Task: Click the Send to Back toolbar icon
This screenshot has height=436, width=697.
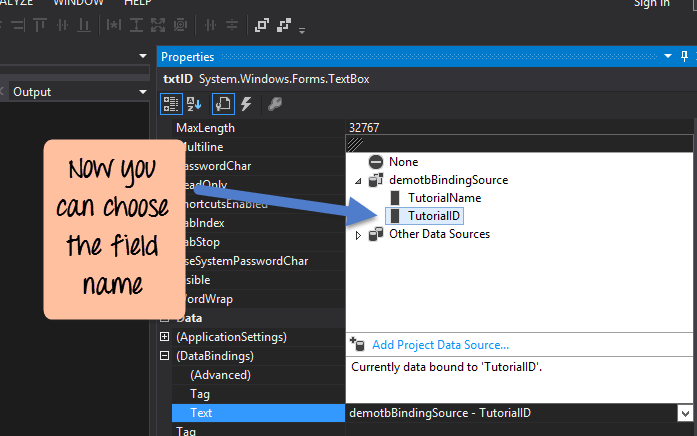Action: point(283,24)
